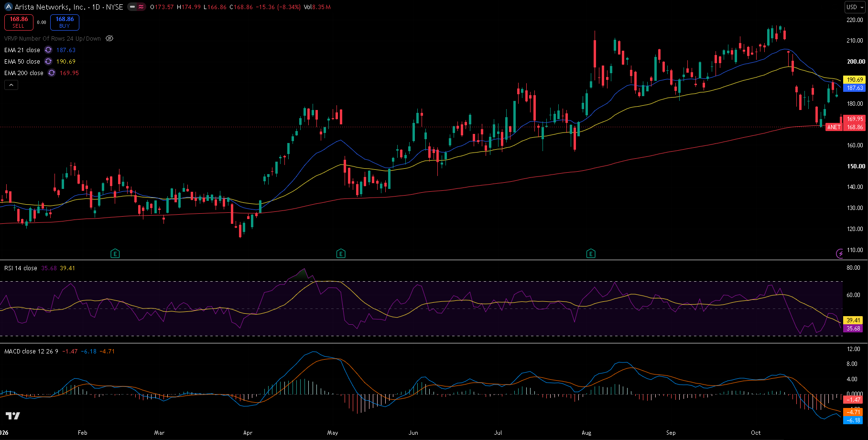868x440 pixels.
Task: Click the -6.18 MACD line axis label
Action: tap(854, 420)
